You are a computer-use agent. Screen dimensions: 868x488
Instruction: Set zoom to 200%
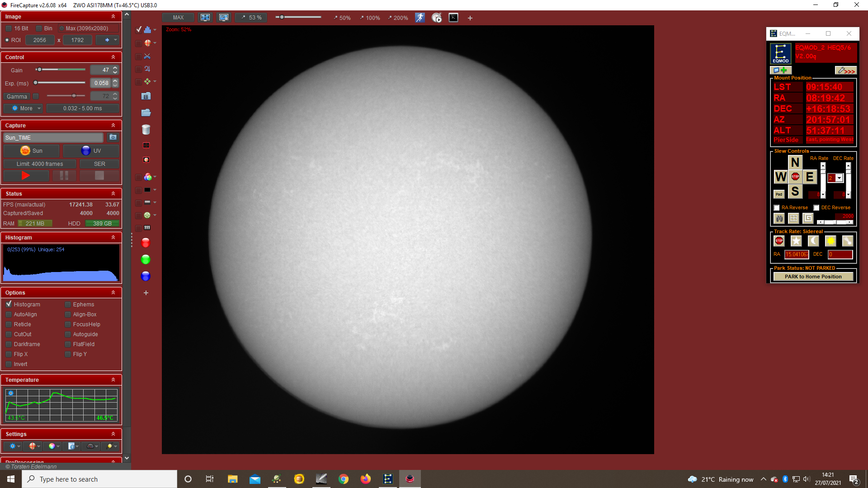[x=398, y=18]
